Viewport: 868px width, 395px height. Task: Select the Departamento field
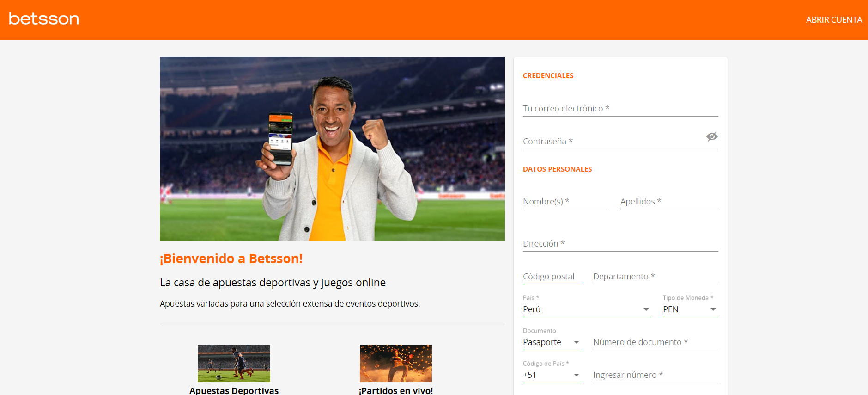point(656,277)
